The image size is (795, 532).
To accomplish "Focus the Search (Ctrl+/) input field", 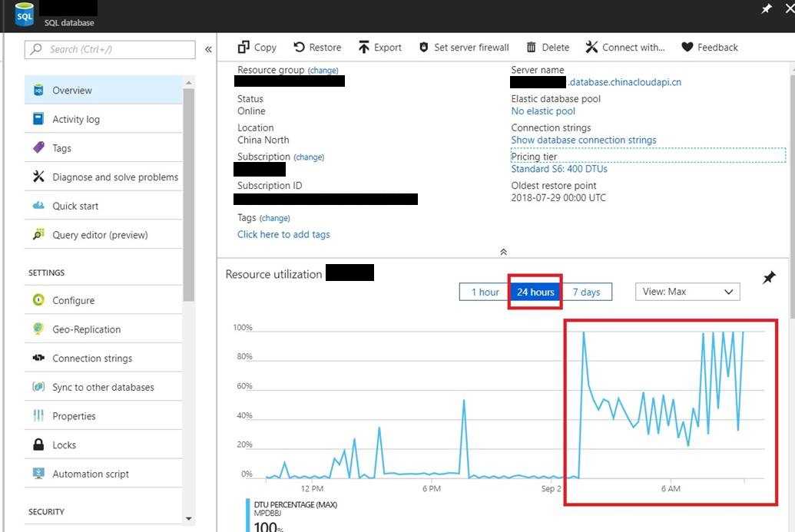I will point(110,49).
